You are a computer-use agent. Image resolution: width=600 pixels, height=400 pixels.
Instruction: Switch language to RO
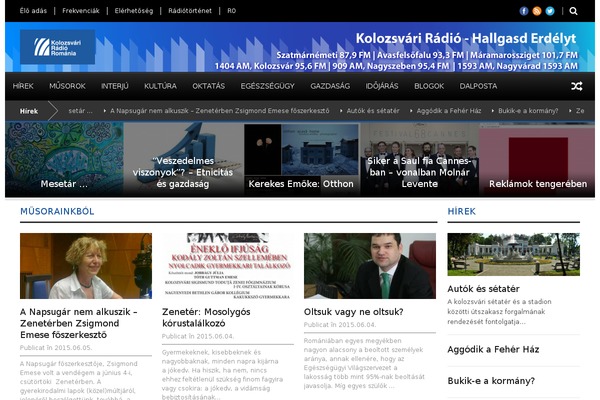232,11
